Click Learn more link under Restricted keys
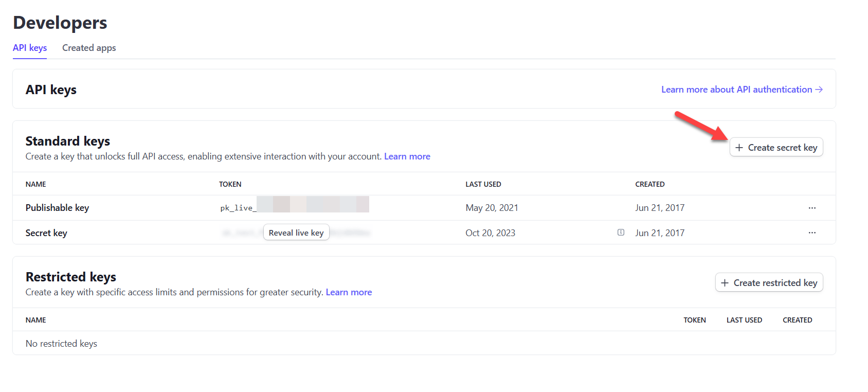 (x=349, y=292)
